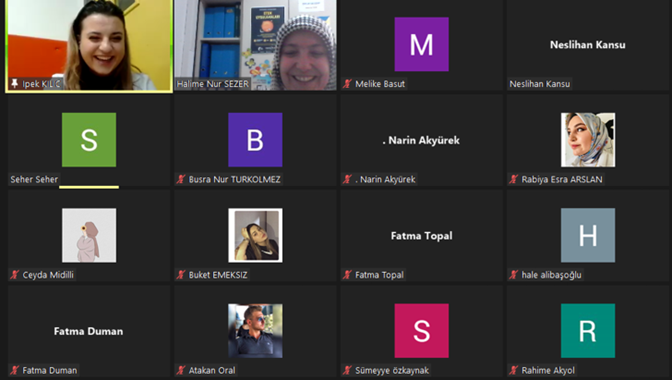Click Rabiya Esra ARSLAN's muted microphone icon
This screenshot has width=672, height=380.
513,180
